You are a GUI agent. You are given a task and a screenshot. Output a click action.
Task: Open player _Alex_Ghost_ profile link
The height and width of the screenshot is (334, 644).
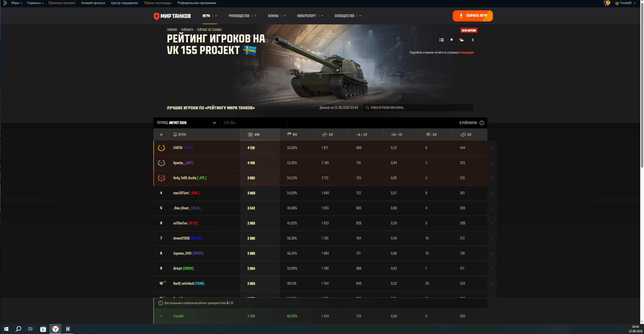tap(181, 208)
